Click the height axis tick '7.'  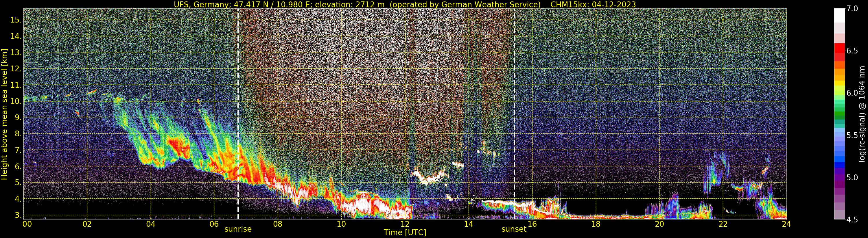(18, 150)
